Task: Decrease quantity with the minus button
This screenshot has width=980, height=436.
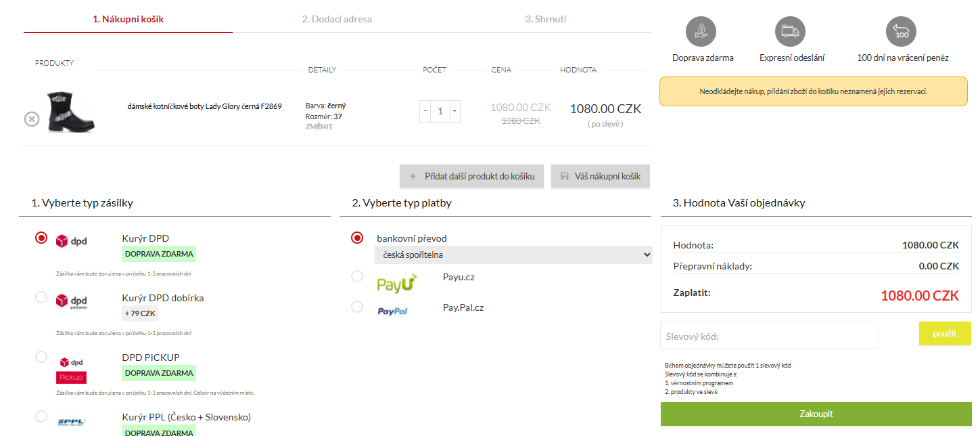Action: (425, 111)
